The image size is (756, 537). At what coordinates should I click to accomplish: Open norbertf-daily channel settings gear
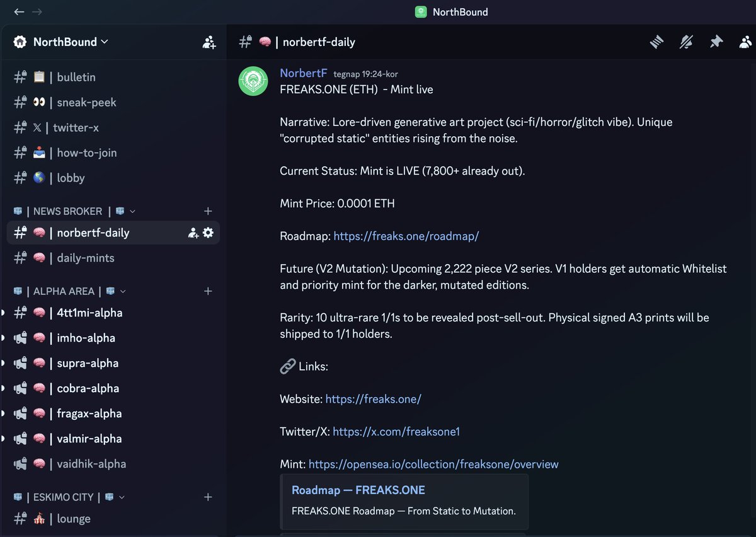pos(209,233)
